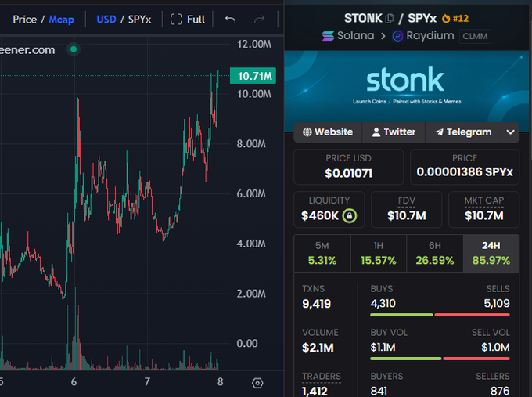Click PRICE USD $0.01071 value
The width and height of the screenshot is (532, 397).
coord(348,174)
